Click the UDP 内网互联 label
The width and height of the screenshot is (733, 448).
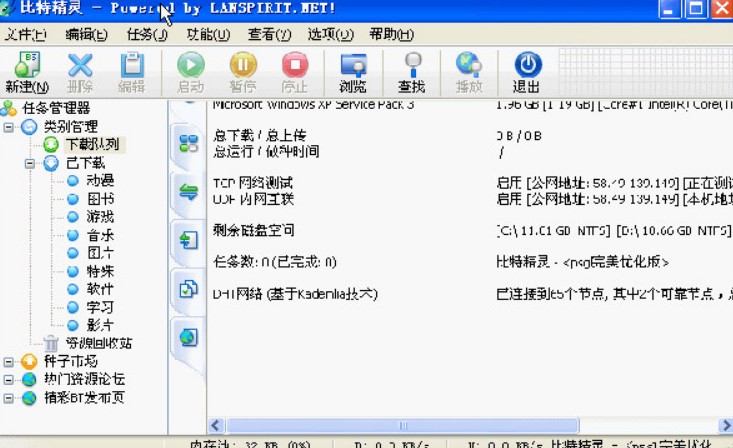(253, 199)
